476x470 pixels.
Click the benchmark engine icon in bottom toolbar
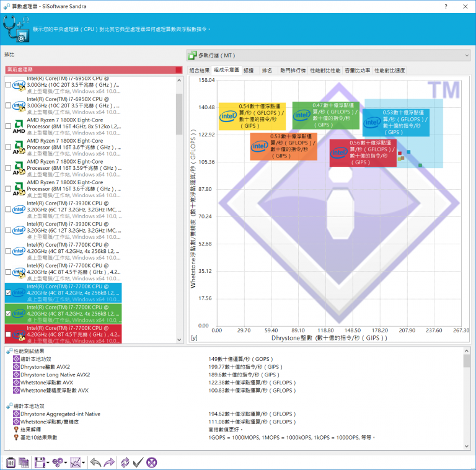[11, 463]
